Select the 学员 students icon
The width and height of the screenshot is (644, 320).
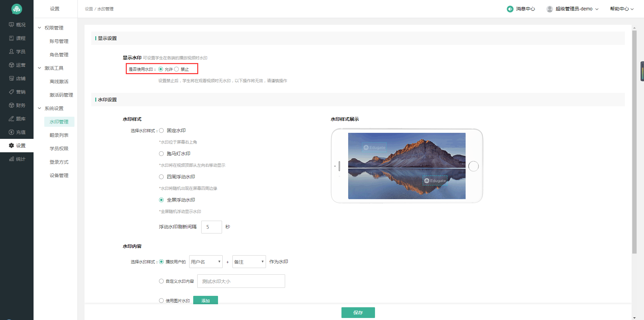pos(11,52)
